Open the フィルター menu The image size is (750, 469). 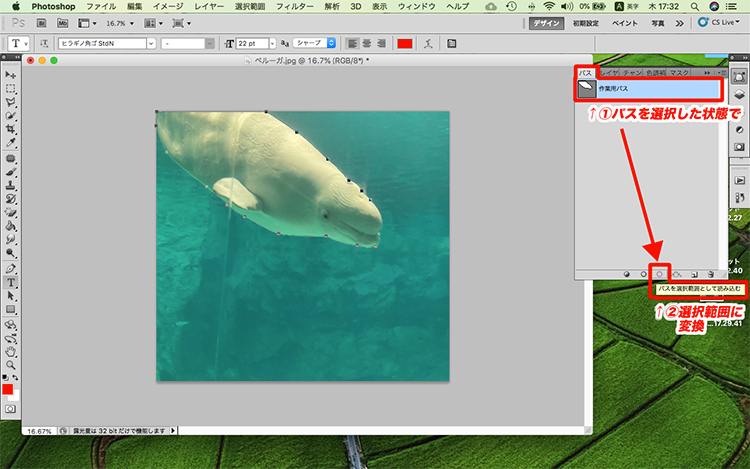(294, 6)
